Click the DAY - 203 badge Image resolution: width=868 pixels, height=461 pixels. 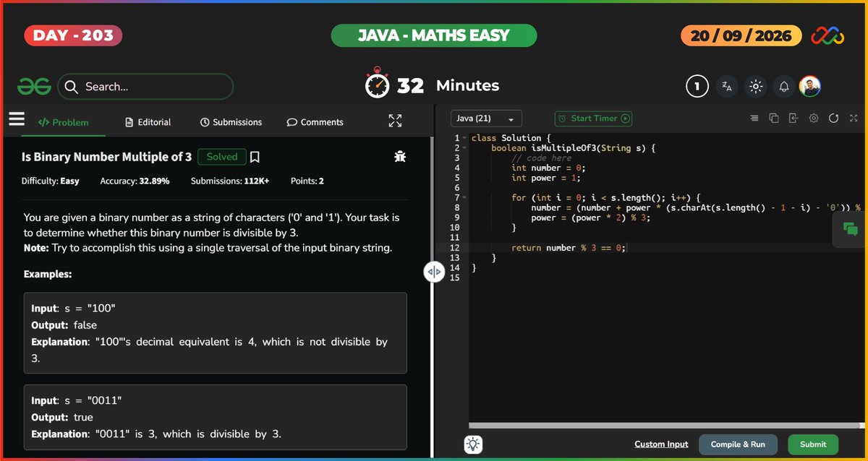[73, 35]
